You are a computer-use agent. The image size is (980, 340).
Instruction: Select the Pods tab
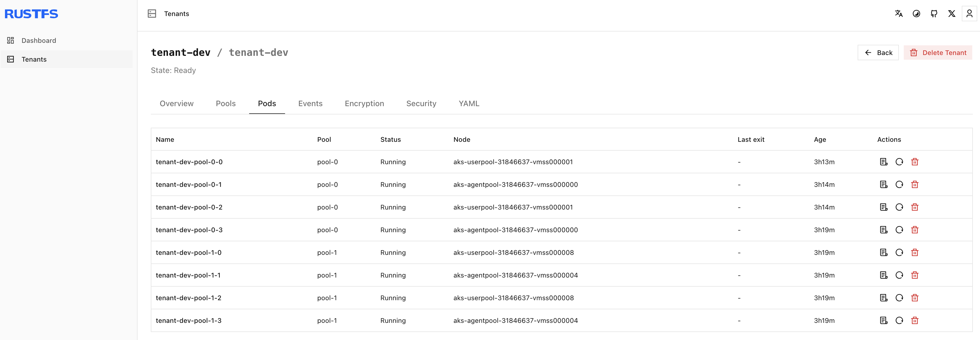(267, 104)
